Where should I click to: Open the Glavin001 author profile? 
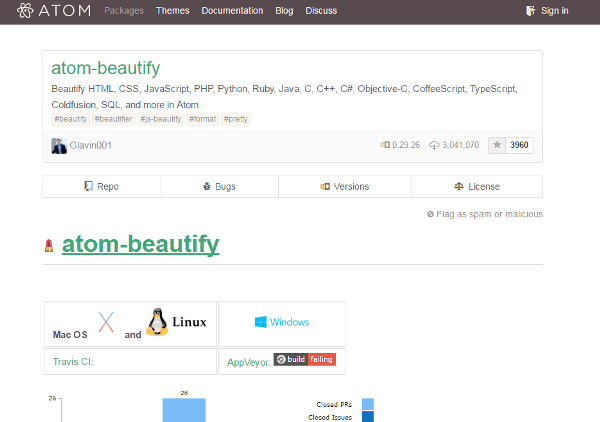click(x=90, y=145)
